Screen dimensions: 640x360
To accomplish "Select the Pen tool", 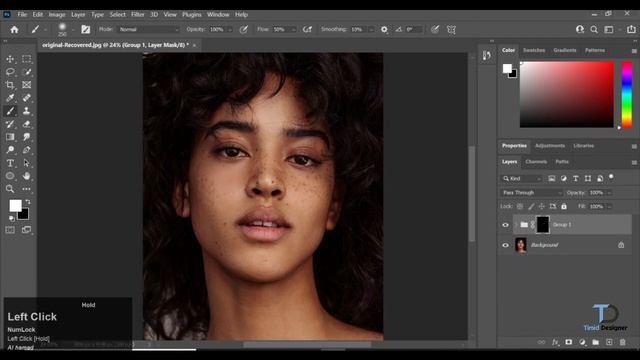I will (x=27, y=150).
